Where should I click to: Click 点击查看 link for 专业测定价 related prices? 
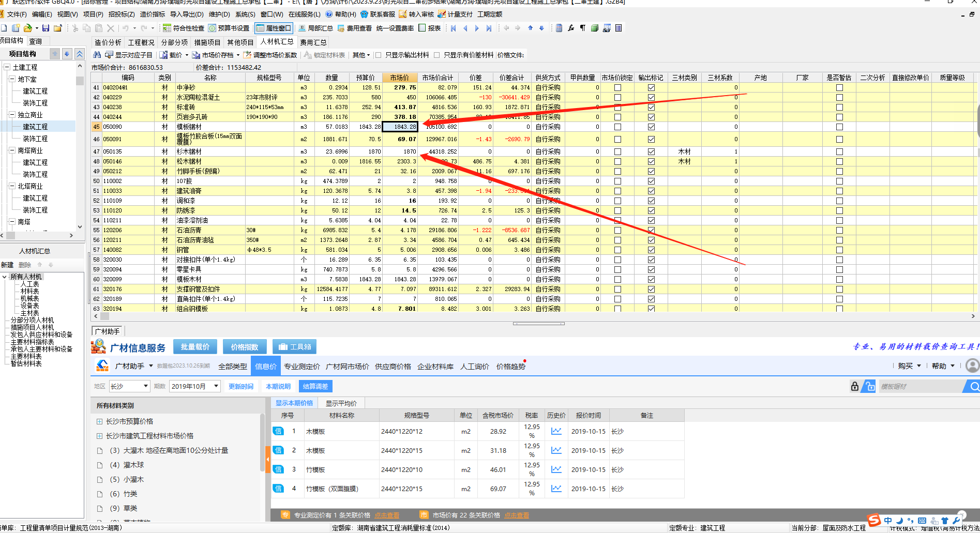[x=386, y=515]
